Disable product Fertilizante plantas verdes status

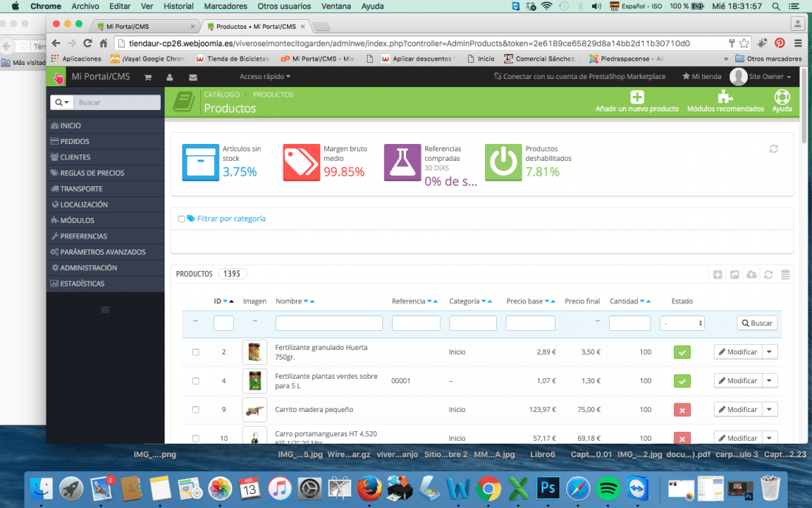682,381
